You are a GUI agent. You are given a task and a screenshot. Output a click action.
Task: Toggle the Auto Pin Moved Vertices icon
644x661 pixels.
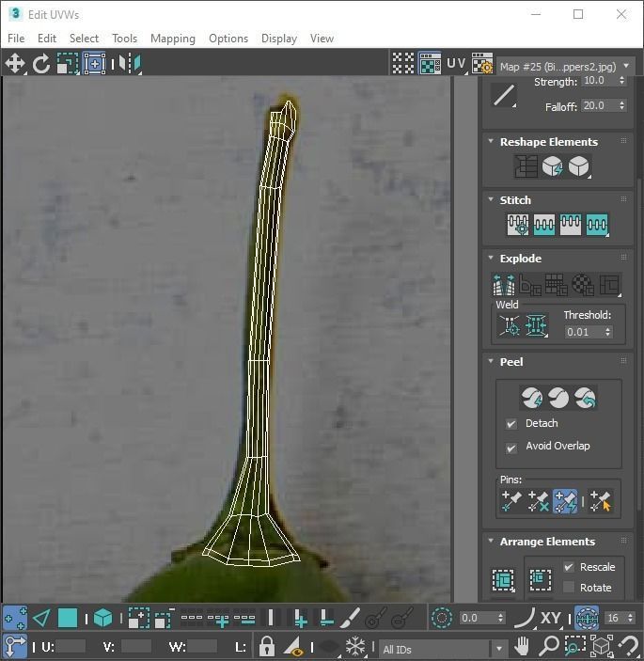[x=565, y=501]
